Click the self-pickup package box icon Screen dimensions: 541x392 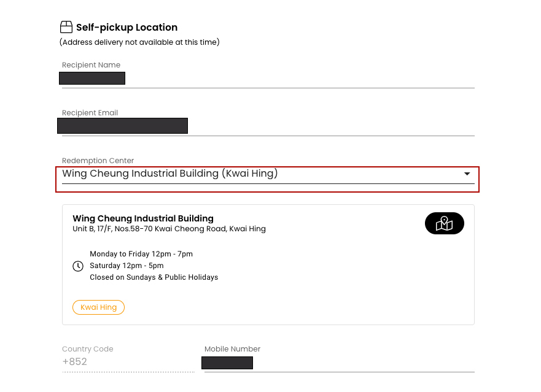[x=66, y=27]
